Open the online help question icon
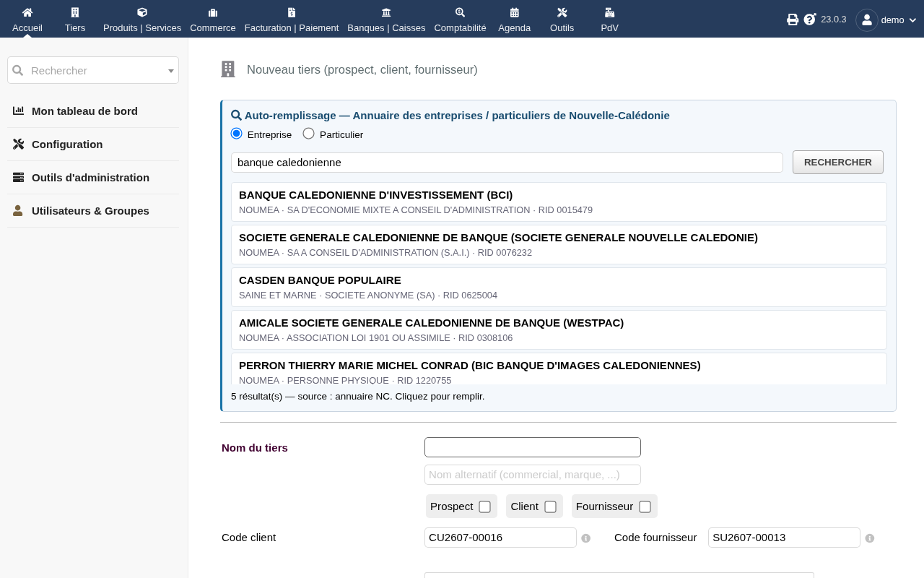Screen dimensions: 924x578 pyautogui.click(x=810, y=20)
